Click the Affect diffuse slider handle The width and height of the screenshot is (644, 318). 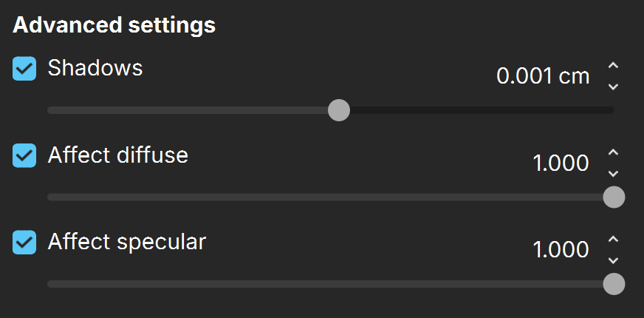coord(614,197)
